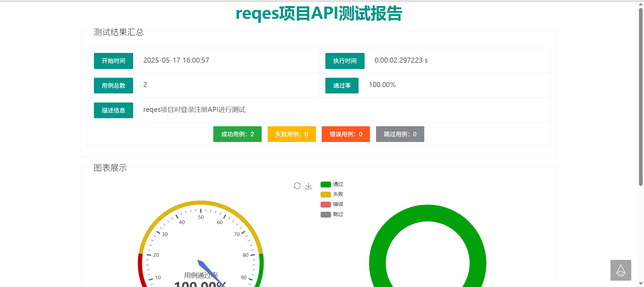
Task: Click the back to TOP arrow button
Action: coord(621,270)
